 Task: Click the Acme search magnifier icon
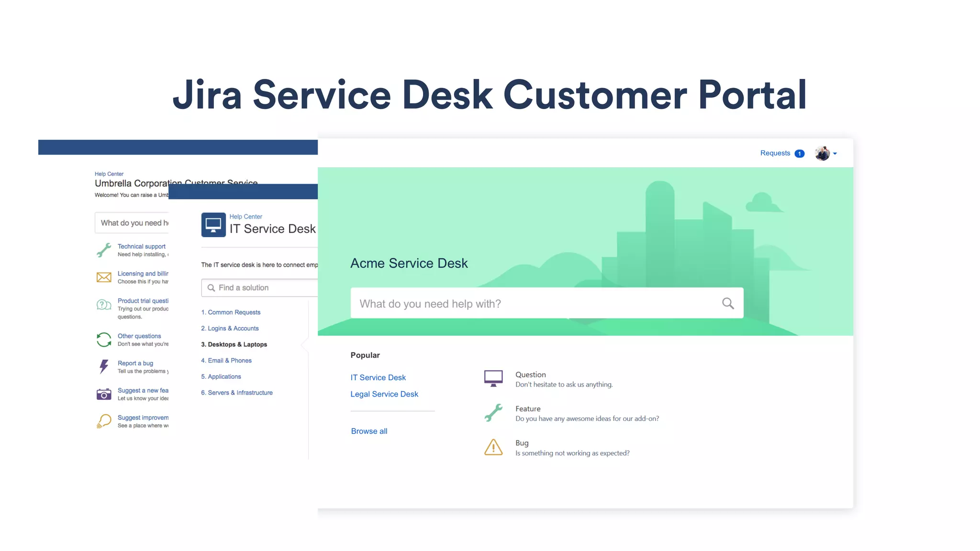(728, 303)
